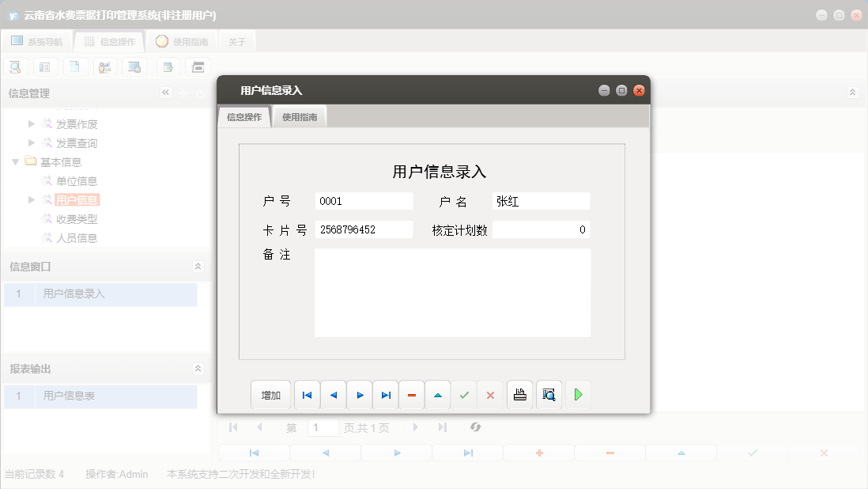Click the next record arrow icon
Screen dimensions: 868x489
coord(359,395)
